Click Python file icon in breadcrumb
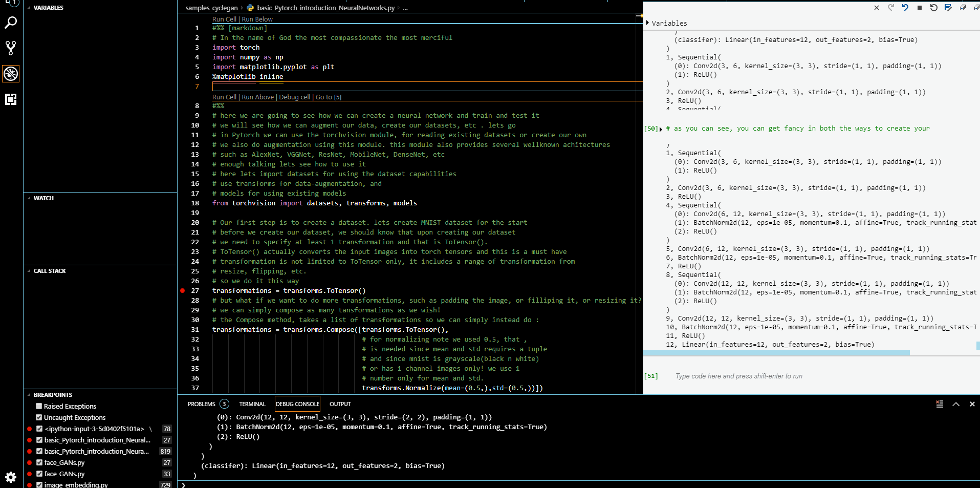This screenshot has width=980, height=488. click(250, 8)
